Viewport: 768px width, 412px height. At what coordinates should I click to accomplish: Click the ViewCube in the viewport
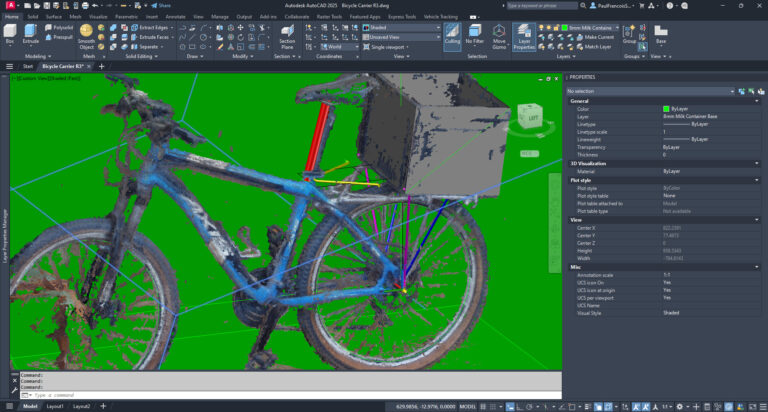click(x=530, y=117)
